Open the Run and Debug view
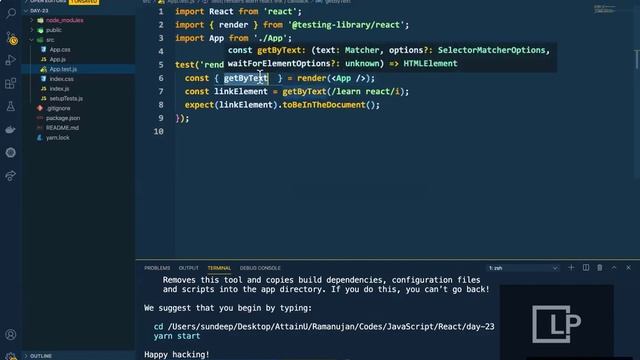This screenshot has width=640, height=360. click(11, 60)
